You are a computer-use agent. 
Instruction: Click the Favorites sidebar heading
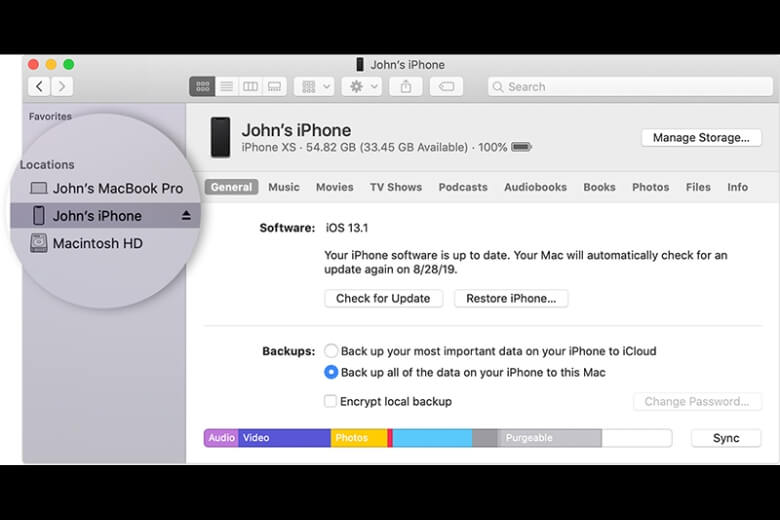[50, 116]
